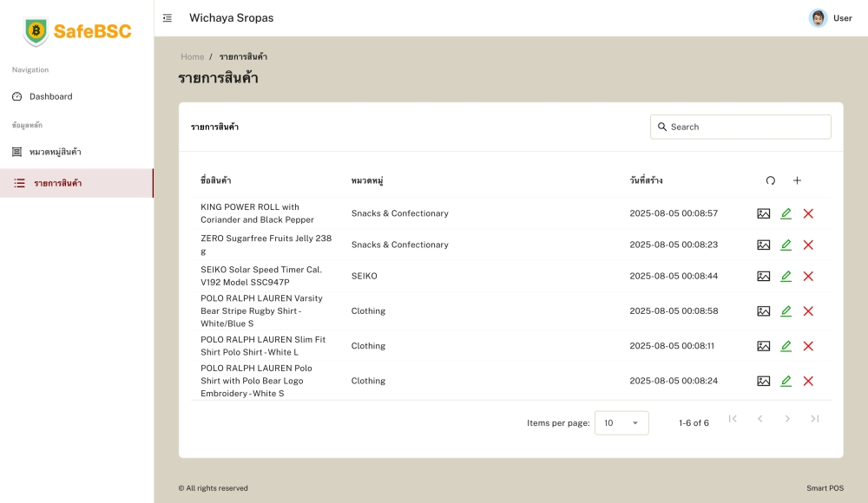Toggle the sidebar menu collapse icon
Screen dimensions: 868x503
click(168, 18)
